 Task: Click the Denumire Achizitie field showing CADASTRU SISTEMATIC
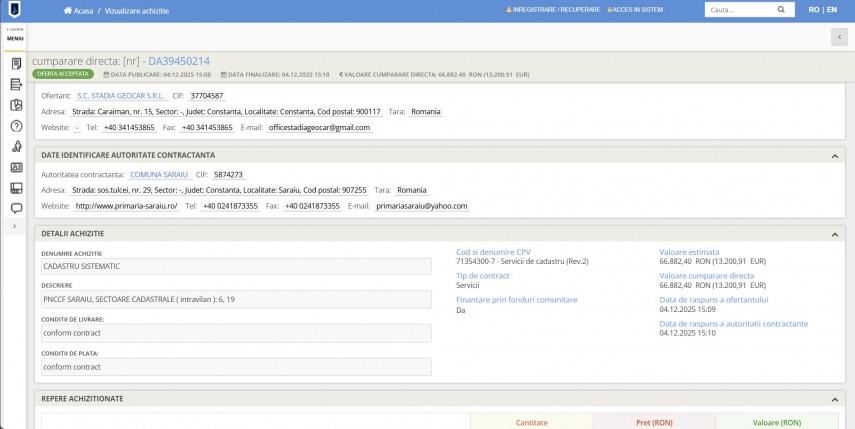(236, 268)
